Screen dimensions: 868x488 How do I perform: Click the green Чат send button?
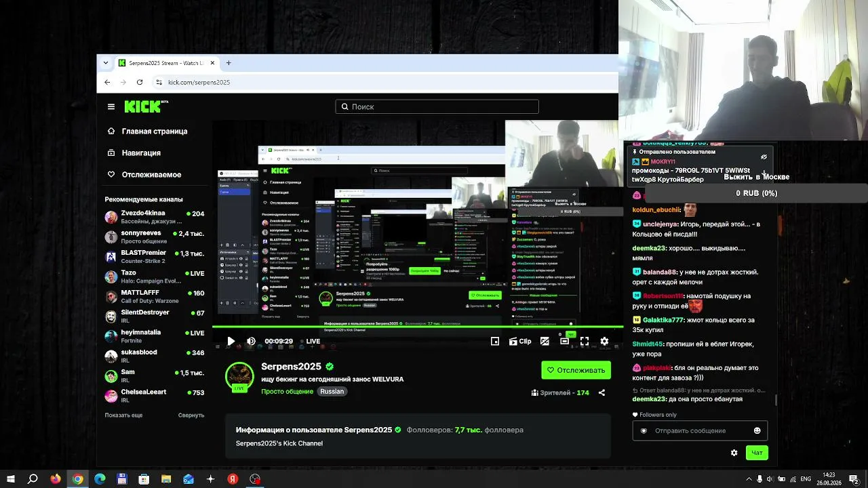[x=757, y=453]
